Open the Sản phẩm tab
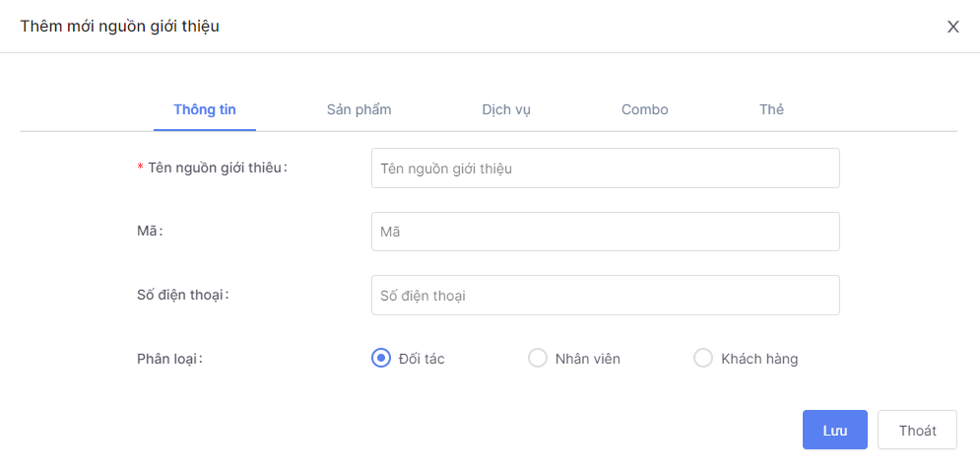980x472 pixels. (359, 109)
